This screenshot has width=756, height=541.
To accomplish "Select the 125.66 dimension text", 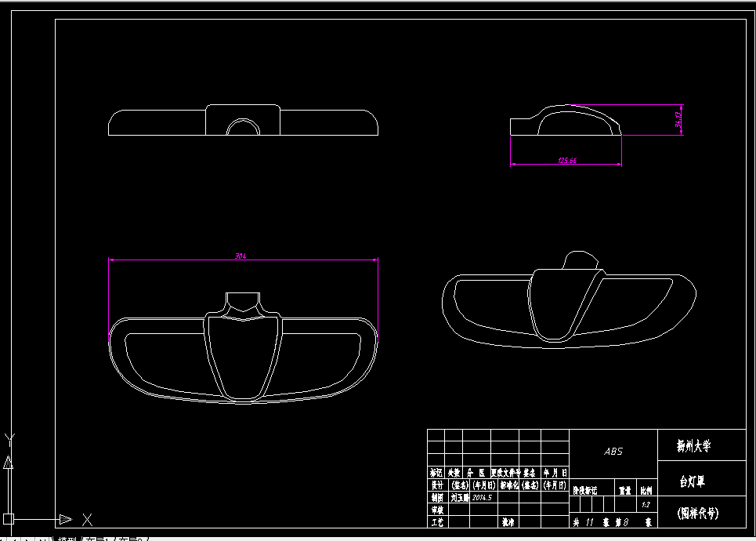I will point(567,160).
